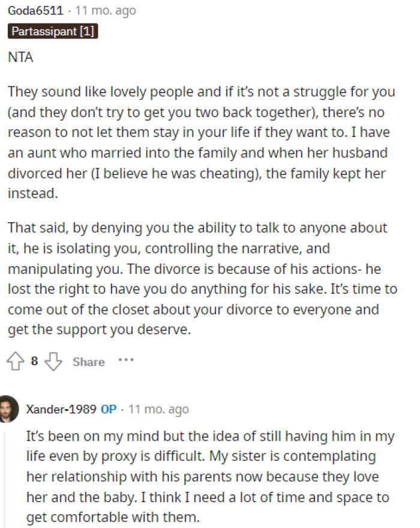
Task: Click Share to share Goda6511's comment
Action: point(88,362)
